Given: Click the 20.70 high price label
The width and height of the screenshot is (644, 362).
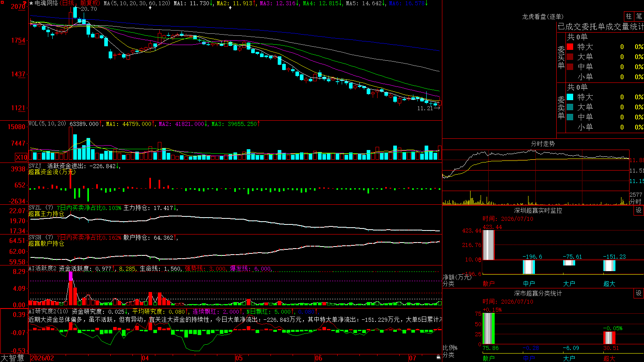Looking at the screenshot, I should coord(89,9).
